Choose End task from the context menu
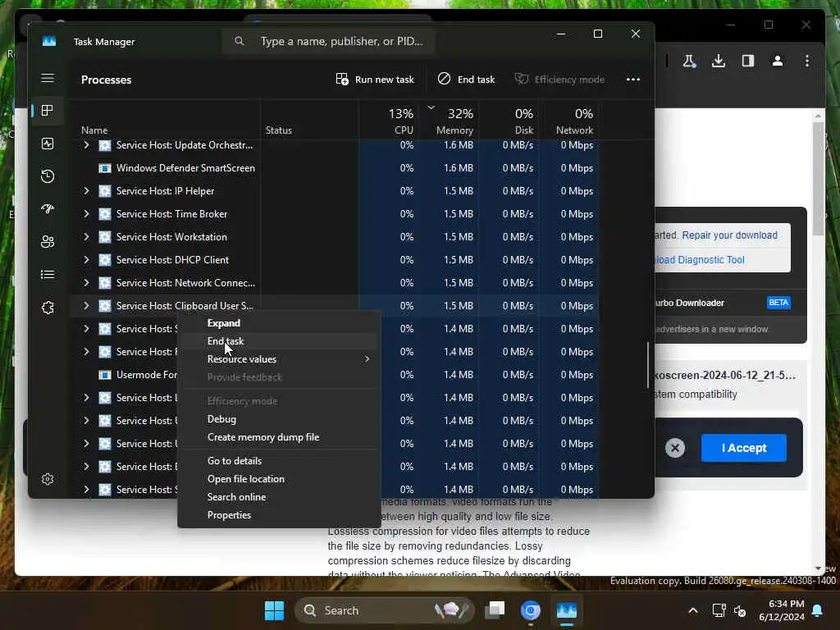The image size is (840, 630). pos(279,341)
